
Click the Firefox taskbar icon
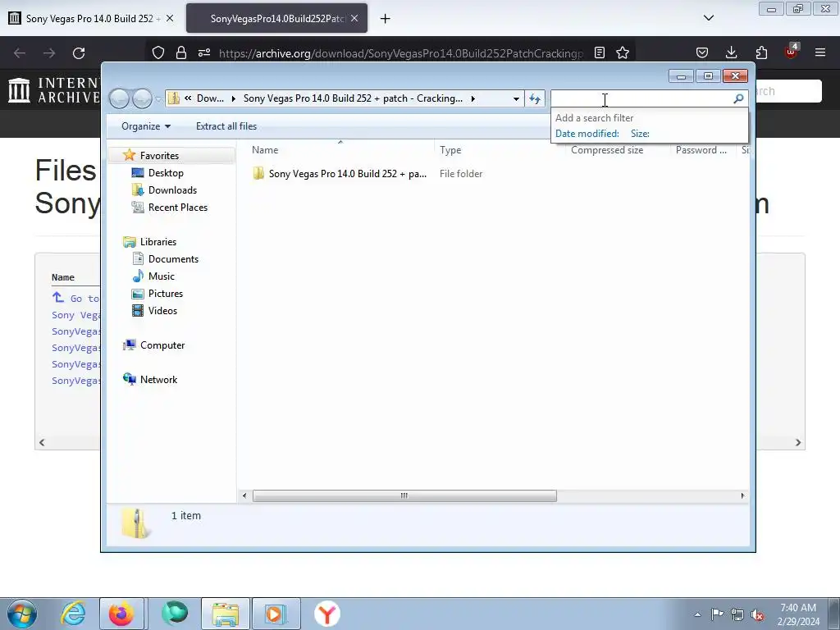coord(121,614)
